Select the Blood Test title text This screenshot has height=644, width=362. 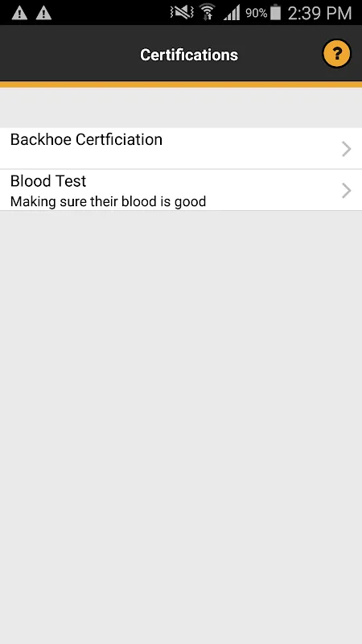coord(48,180)
